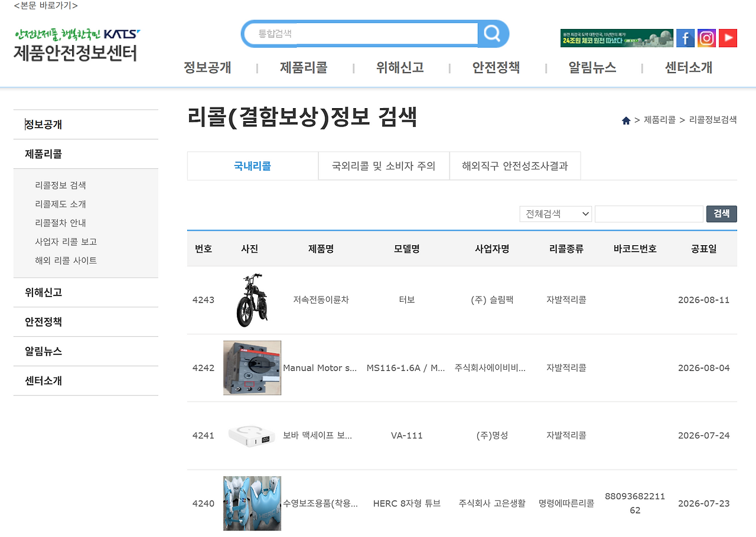Image resolution: width=756 pixels, height=537 pixels.
Task: Click the date 2026-07-24
Action: click(703, 436)
